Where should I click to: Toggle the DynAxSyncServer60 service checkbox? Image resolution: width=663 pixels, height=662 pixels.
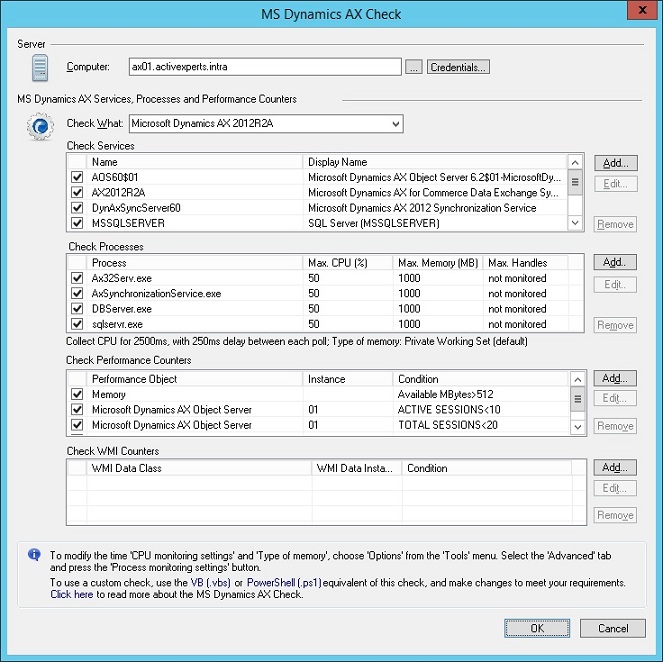point(77,208)
